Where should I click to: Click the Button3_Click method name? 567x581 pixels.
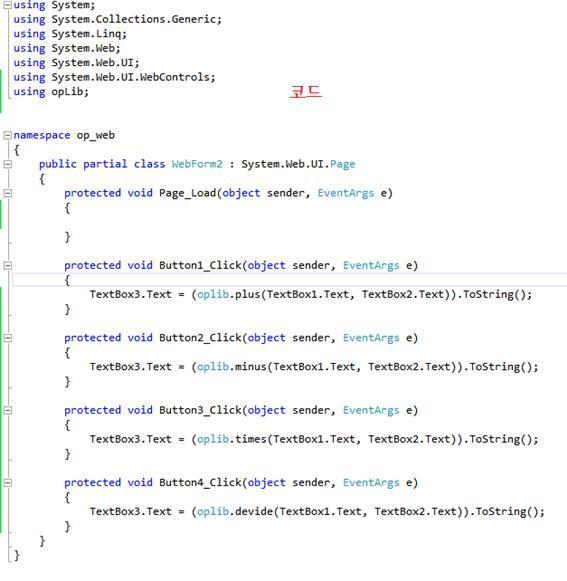pyautogui.click(x=200, y=410)
